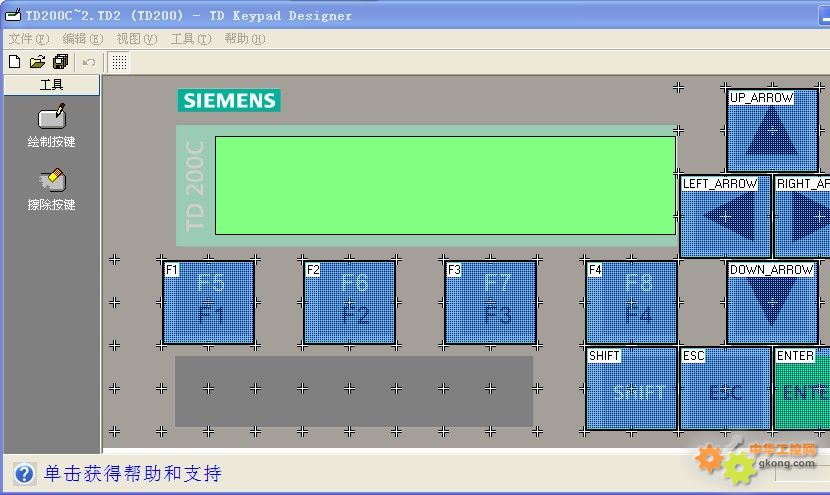Select the ESC key

click(725, 389)
